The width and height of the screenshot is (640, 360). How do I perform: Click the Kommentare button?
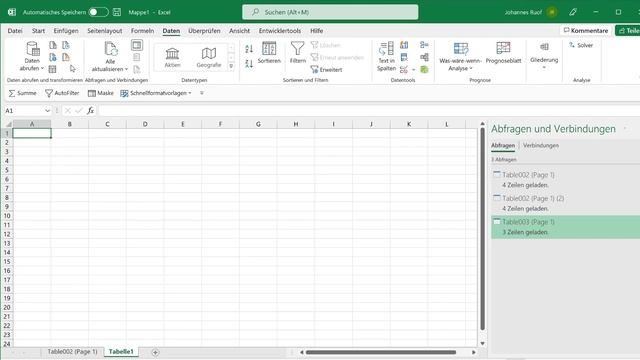tap(586, 31)
